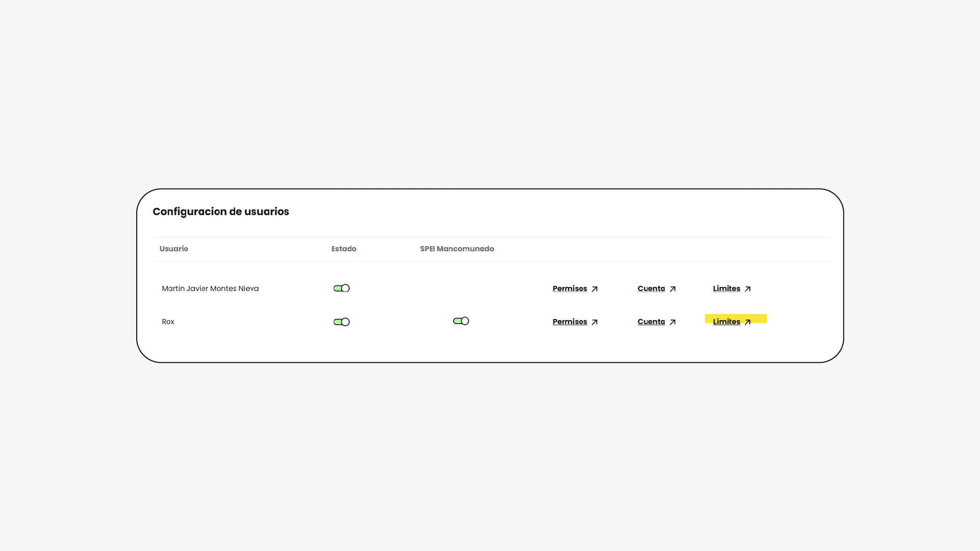The image size is (980, 551).
Task: Click arrow icon beside Martin's Límites
Action: [747, 289]
